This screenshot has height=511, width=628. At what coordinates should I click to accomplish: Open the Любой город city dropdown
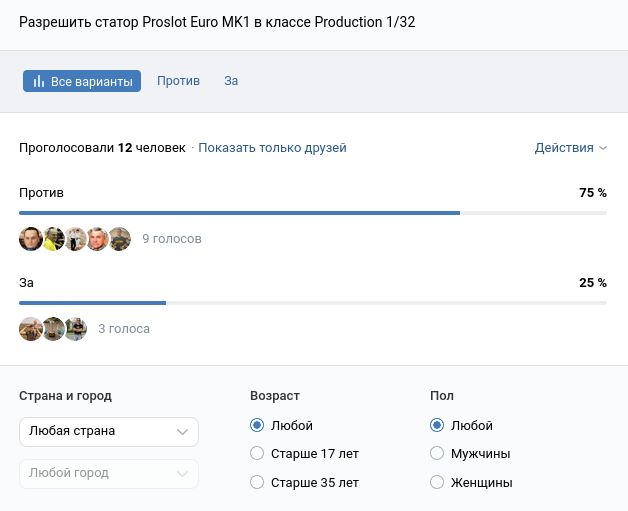point(108,473)
